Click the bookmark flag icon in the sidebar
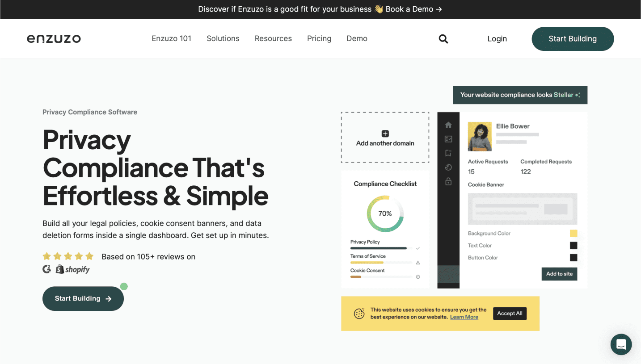Viewport: 641px width, 364px height. pyautogui.click(x=448, y=153)
